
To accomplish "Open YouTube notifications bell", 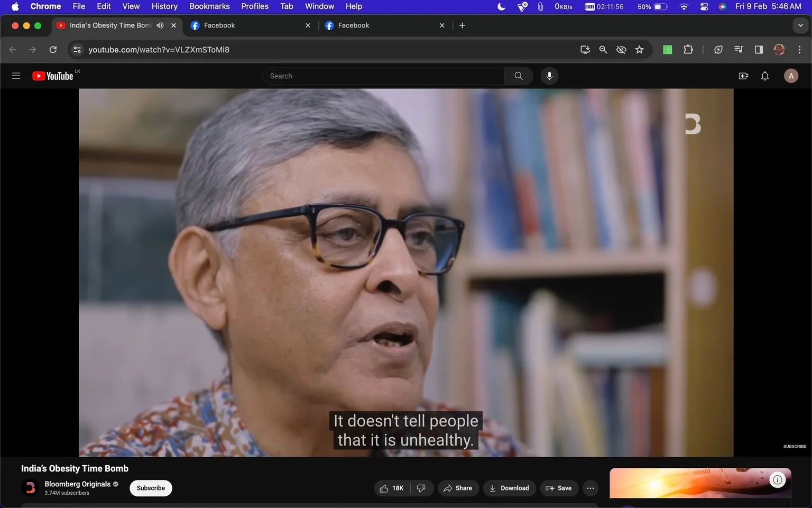I will pos(764,76).
